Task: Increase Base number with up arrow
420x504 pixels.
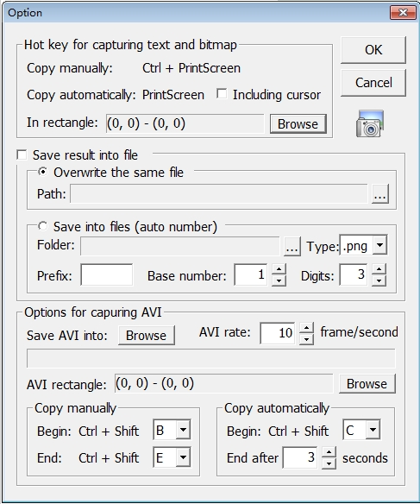Action: (279, 269)
